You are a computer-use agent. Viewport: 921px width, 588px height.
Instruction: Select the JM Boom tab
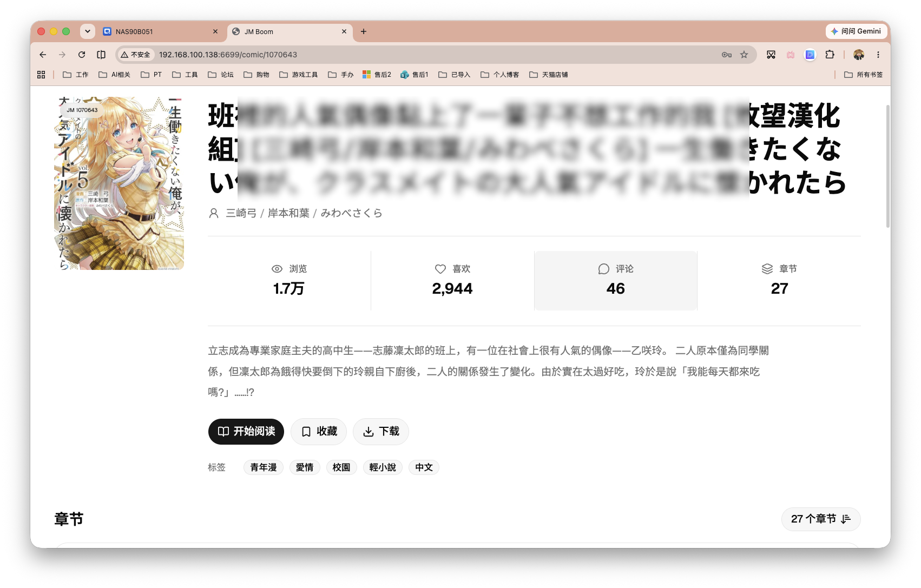(x=290, y=31)
